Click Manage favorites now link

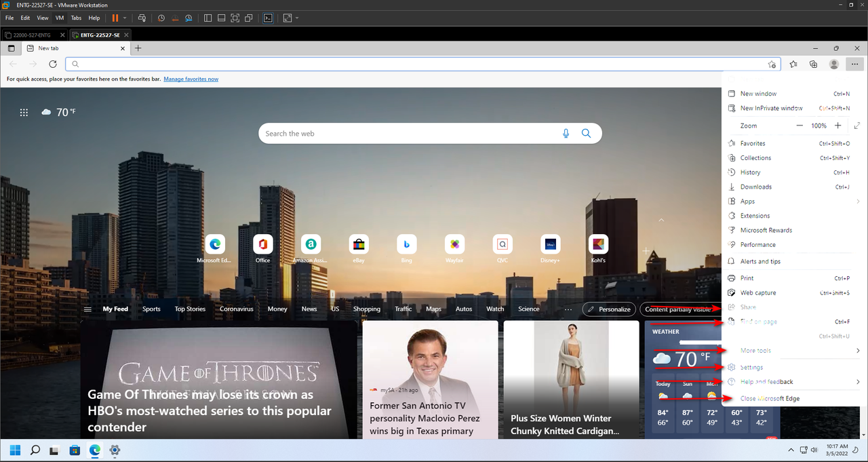click(x=191, y=79)
